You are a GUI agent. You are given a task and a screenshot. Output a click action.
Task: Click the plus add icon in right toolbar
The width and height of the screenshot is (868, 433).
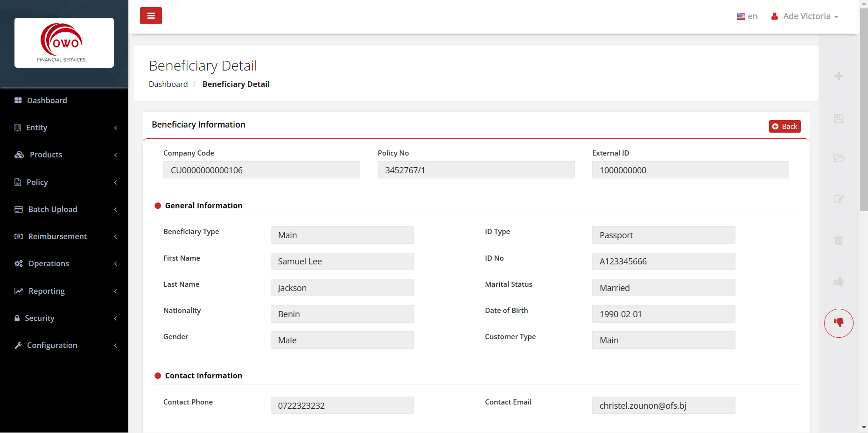point(839,76)
